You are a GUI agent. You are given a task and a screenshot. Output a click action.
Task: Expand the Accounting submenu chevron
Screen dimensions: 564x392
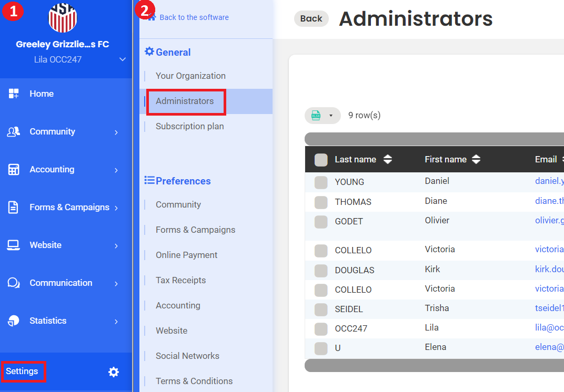tap(116, 170)
